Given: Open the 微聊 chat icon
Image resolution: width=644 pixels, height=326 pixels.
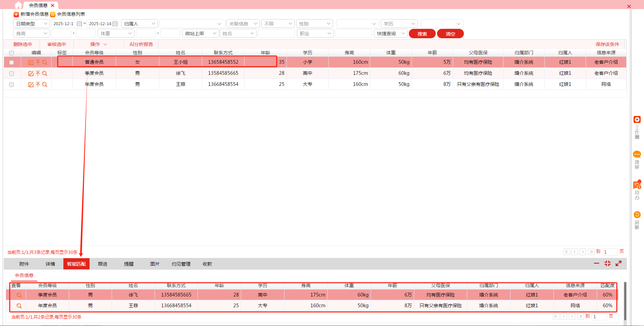Looking at the screenshot, I should [637, 154].
